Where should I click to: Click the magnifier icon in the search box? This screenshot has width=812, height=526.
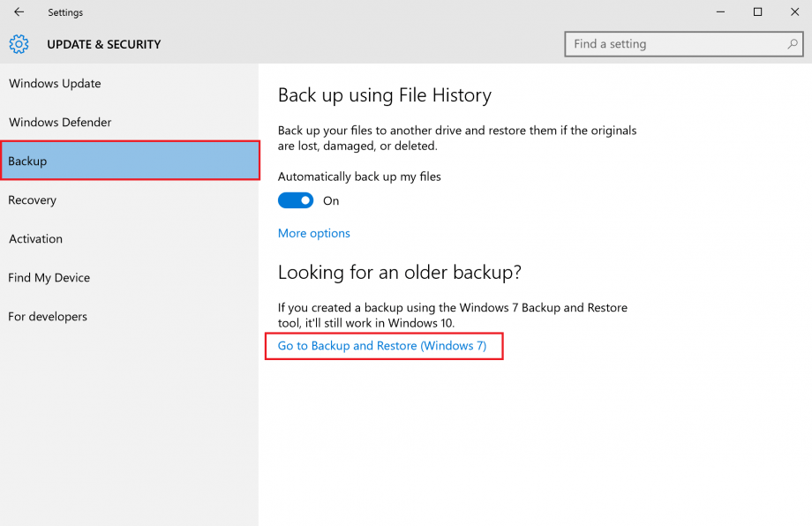793,44
